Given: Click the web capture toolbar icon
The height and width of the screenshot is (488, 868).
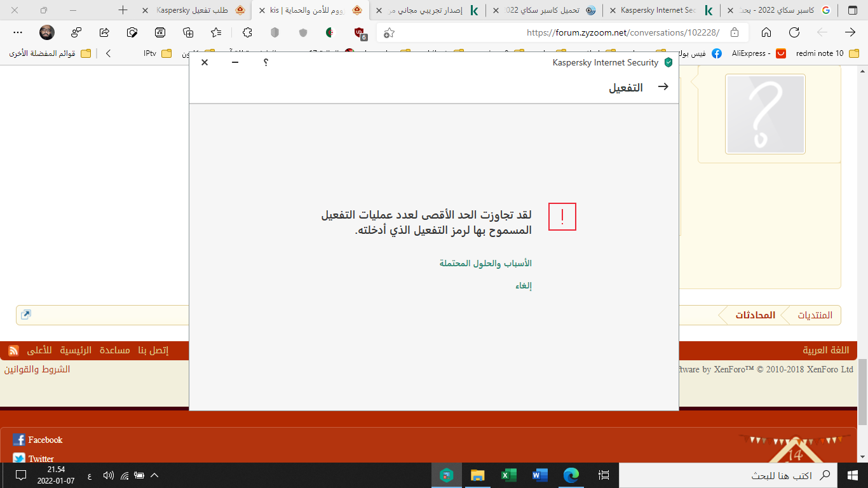Looking at the screenshot, I should pyautogui.click(x=132, y=32).
